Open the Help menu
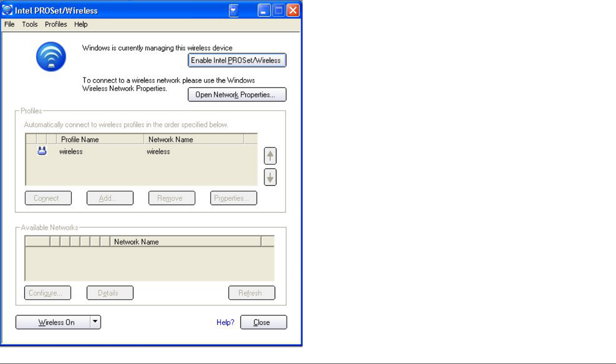 tap(81, 24)
